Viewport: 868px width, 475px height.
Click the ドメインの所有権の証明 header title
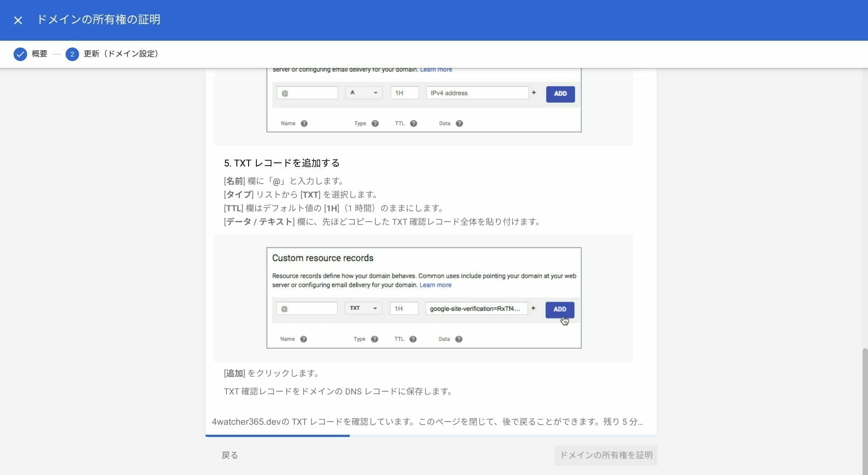(x=99, y=19)
